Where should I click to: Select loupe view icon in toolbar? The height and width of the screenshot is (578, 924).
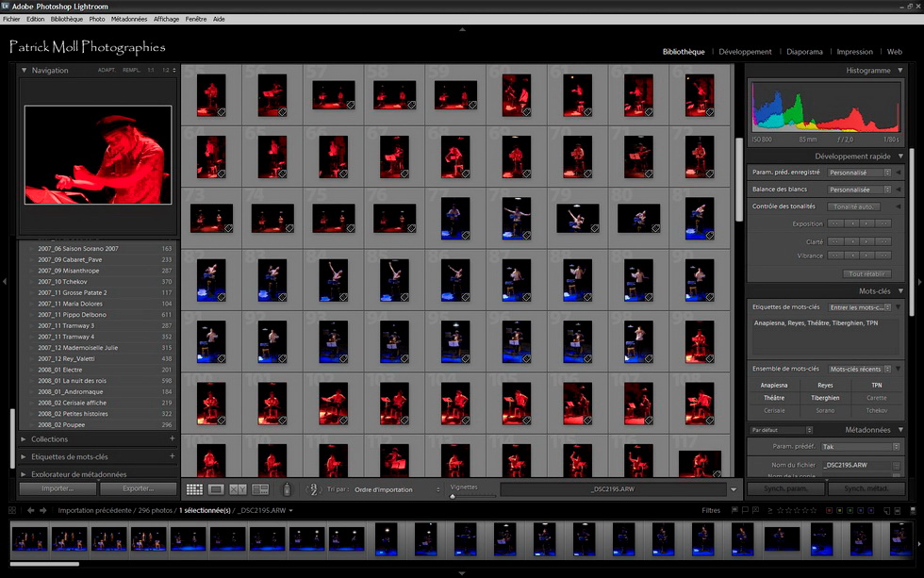216,489
